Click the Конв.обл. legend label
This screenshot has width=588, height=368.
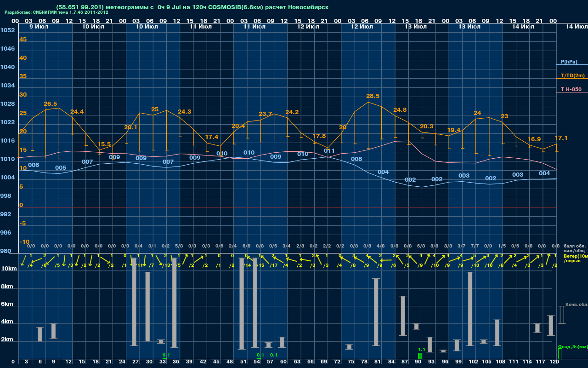click(577, 305)
